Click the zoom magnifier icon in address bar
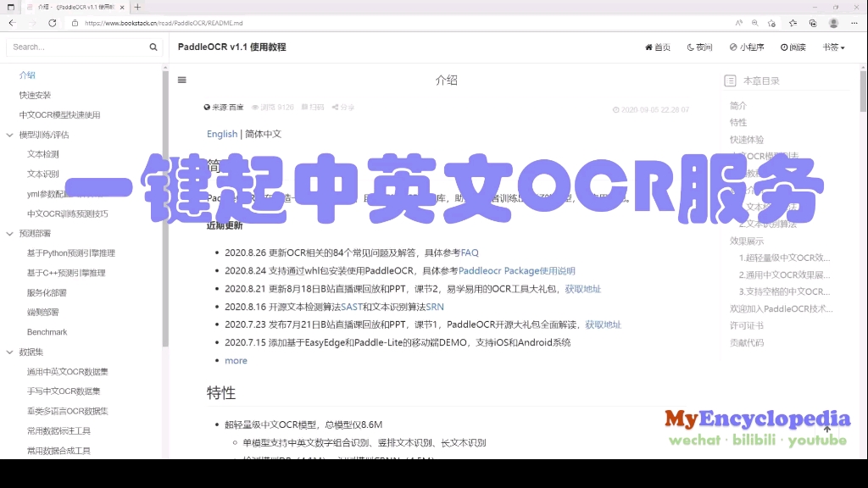The width and height of the screenshot is (868, 488). pyautogui.click(x=755, y=23)
